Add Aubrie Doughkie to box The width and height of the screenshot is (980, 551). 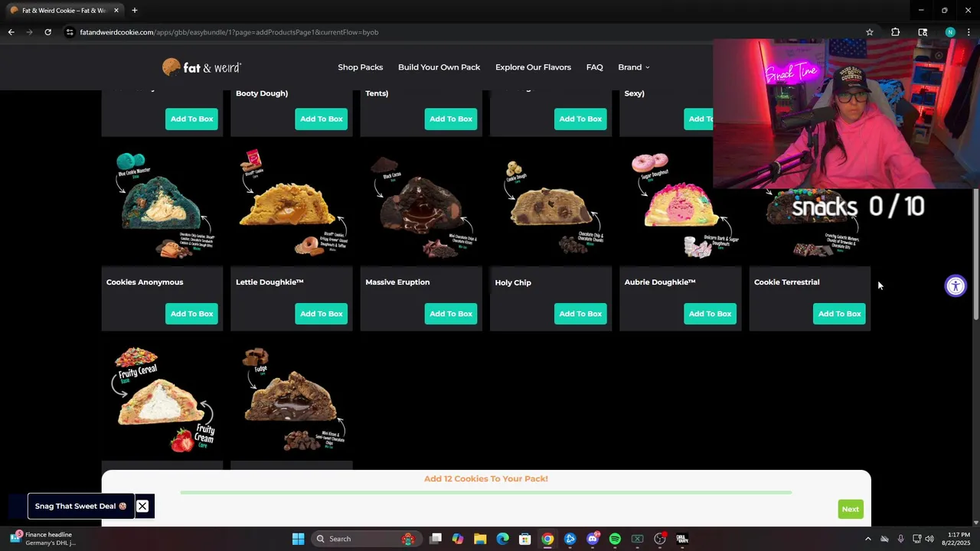click(710, 314)
